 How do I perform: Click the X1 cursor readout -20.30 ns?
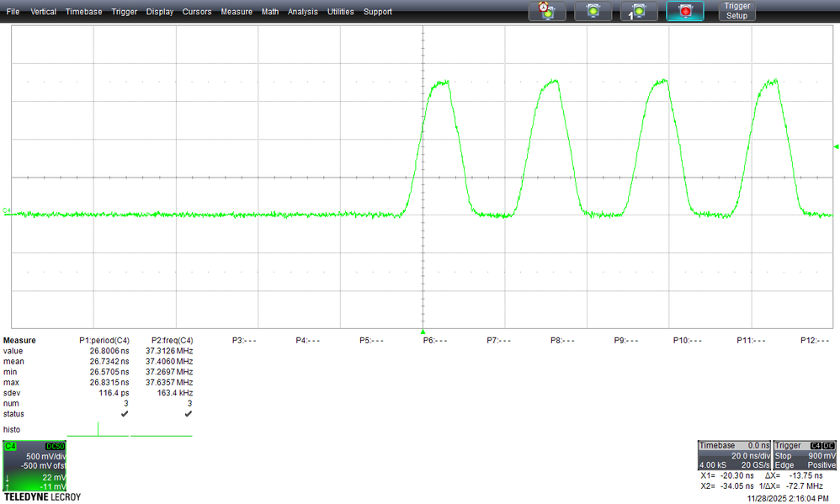[737, 475]
